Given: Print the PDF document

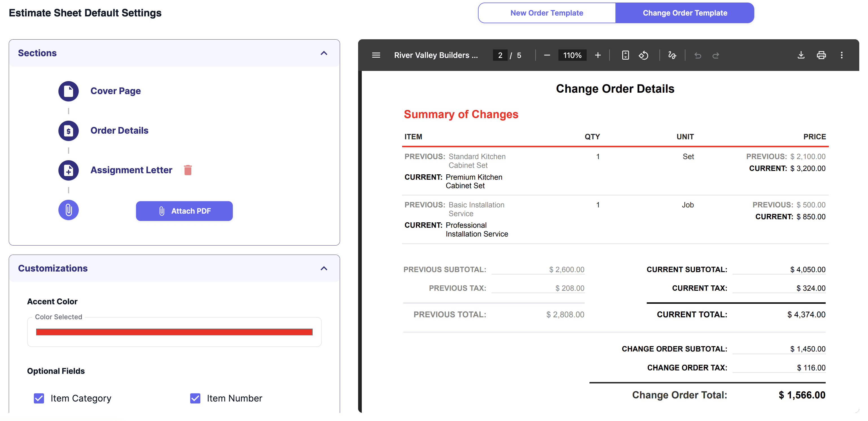Looking at the screenshot, I should click(821, 55).
